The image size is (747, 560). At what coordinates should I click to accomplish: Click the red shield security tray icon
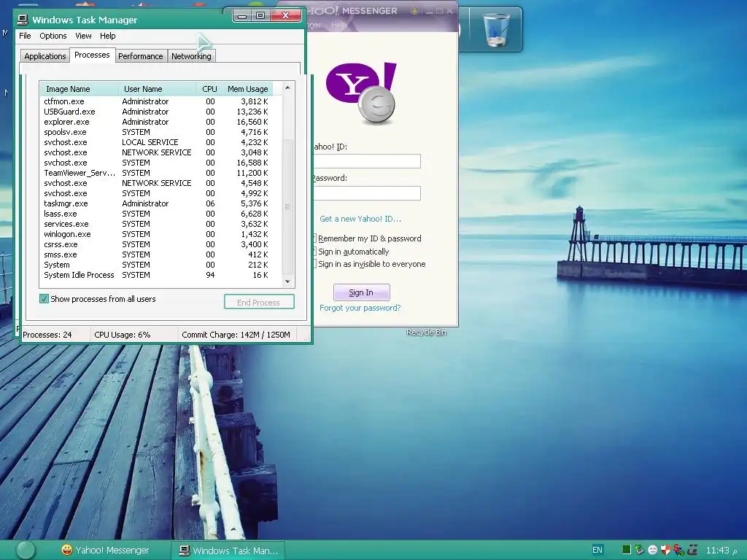pyautogui.click(x=665, y=550)
